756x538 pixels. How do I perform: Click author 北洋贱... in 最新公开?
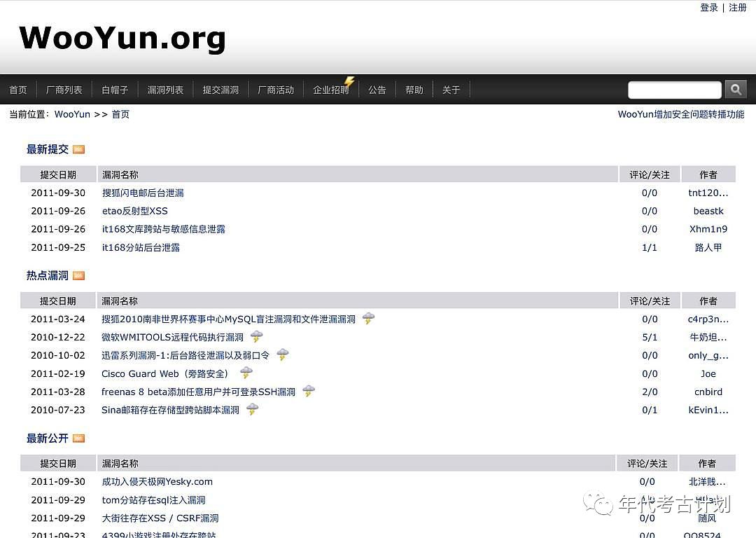click(x=707, y=481)
